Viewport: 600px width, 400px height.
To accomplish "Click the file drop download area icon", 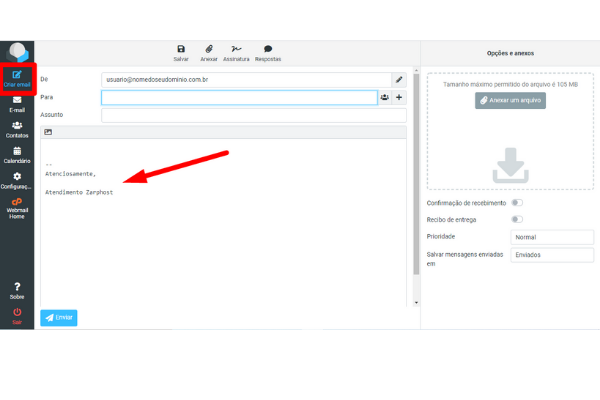I will (510, 165).
